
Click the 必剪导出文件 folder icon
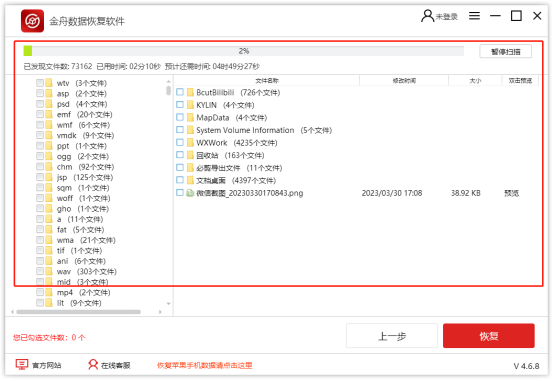coord(190,168)
